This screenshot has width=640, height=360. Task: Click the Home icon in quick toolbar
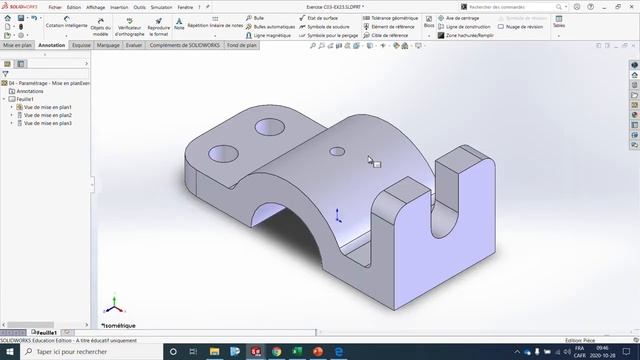click(x=8, y=18)
